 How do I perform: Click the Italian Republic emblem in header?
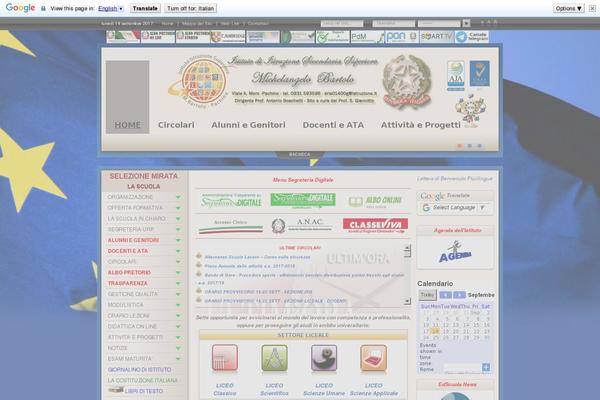coord(407,82)
